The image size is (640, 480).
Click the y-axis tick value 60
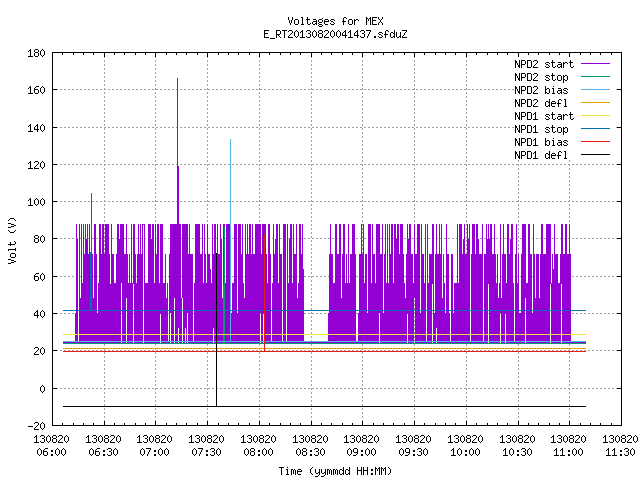[x=40, y=277]
